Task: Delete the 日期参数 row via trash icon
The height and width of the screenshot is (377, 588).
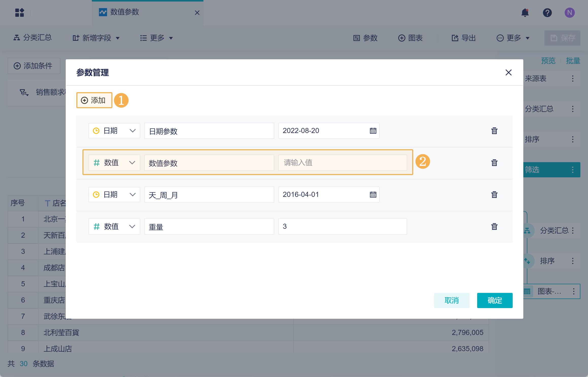Action: click(494, 131)
